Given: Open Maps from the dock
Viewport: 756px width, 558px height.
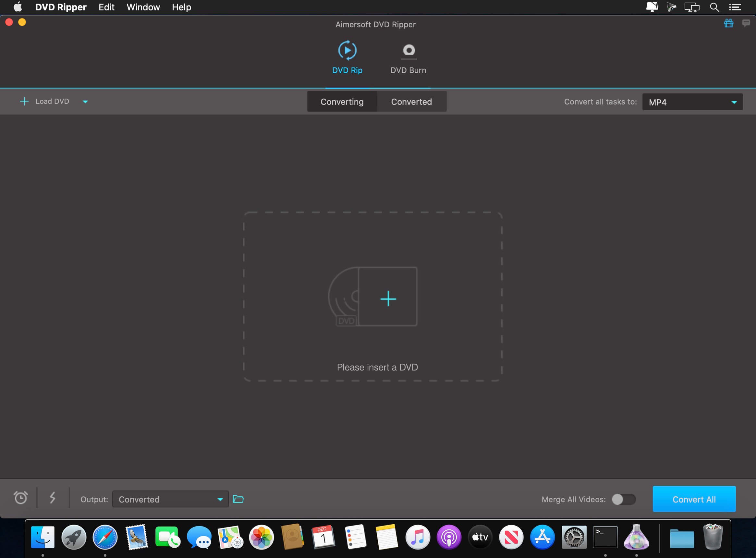Looking at the screenshot, I should point(230,537).
